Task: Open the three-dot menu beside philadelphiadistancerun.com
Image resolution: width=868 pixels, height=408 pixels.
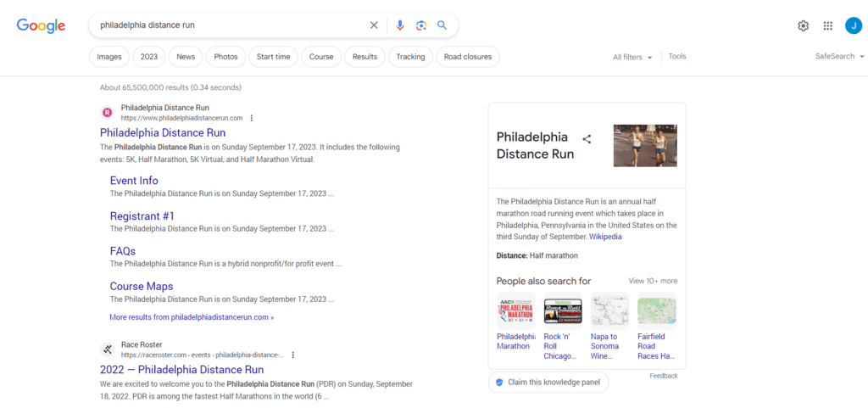Action: point(252,118)
